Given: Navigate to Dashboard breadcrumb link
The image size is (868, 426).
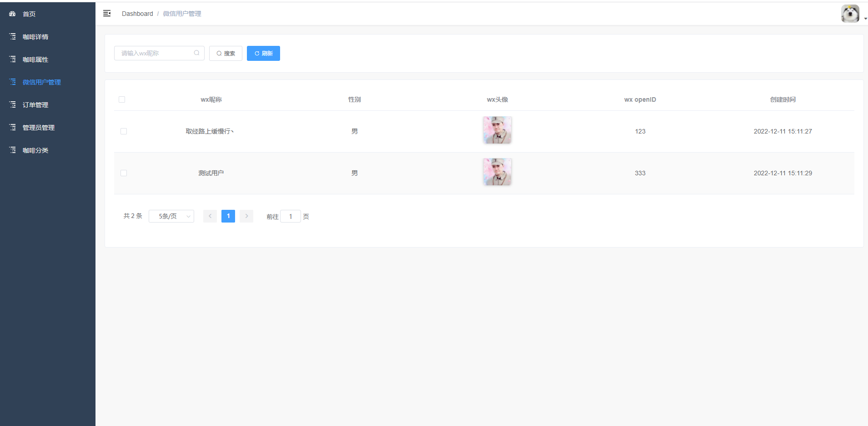Looking at the screenshot, I should pos(137,14).
